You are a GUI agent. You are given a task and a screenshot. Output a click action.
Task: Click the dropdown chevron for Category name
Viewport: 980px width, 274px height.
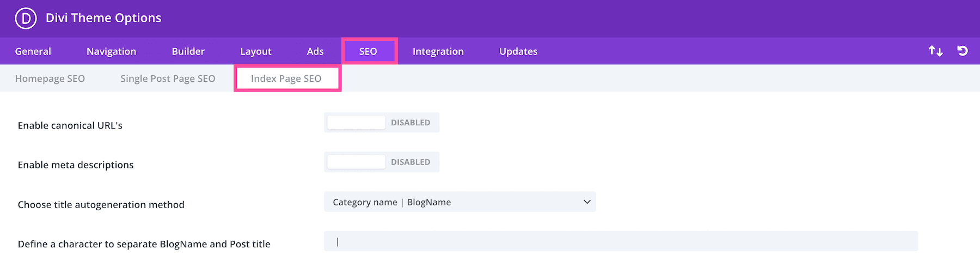click(x=587, y=202)
